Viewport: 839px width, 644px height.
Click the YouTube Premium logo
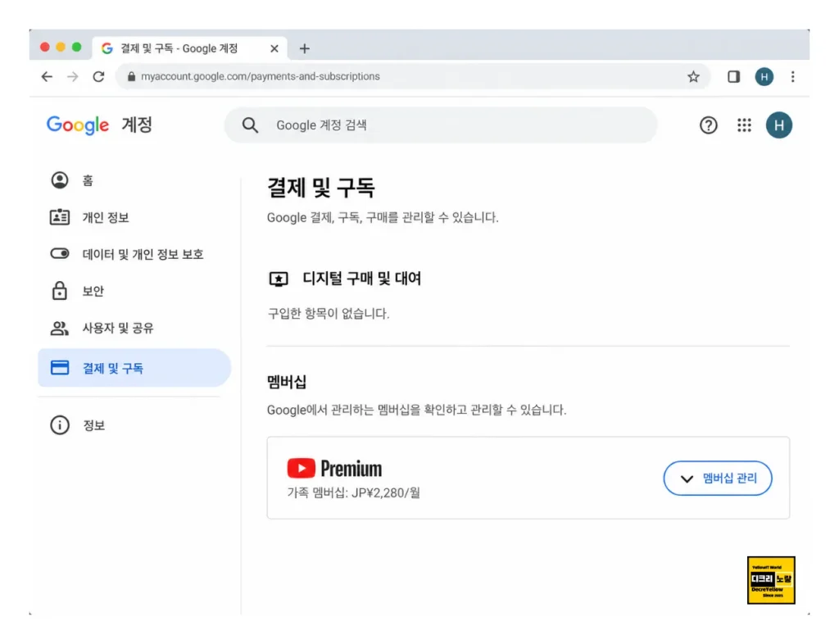pyautogui.click(x=334, y=469)
